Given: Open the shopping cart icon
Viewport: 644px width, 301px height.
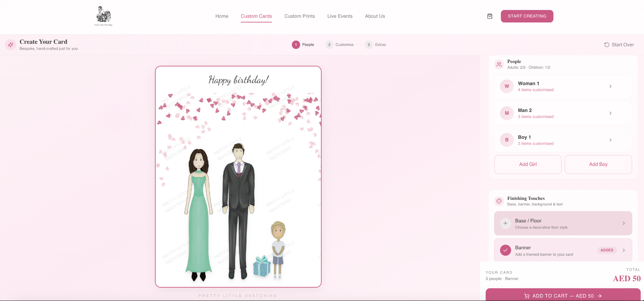Looking at the screenshot, I should pyautogui.click(x=490, y=16).
